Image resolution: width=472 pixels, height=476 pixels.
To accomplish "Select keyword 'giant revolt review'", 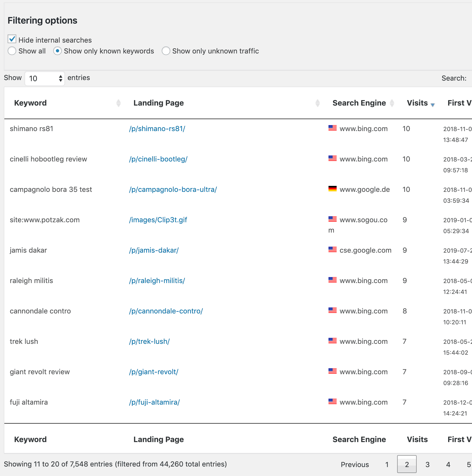I will [x=40, y=372].
